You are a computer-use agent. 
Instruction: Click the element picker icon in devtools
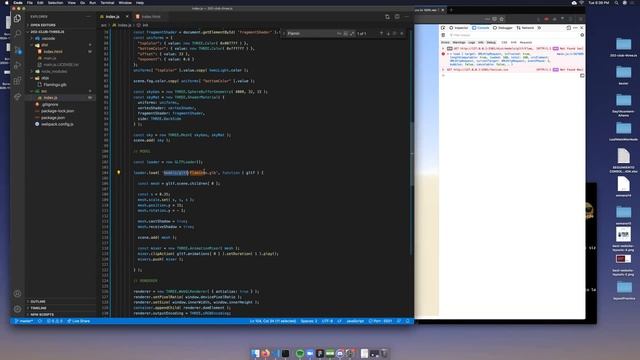443,28
